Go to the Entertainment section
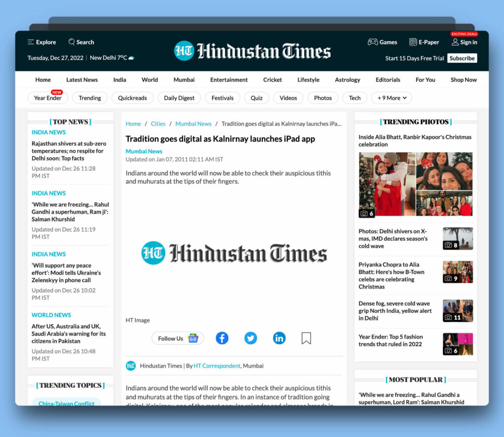504x437 pixels. tap(229, 80)
